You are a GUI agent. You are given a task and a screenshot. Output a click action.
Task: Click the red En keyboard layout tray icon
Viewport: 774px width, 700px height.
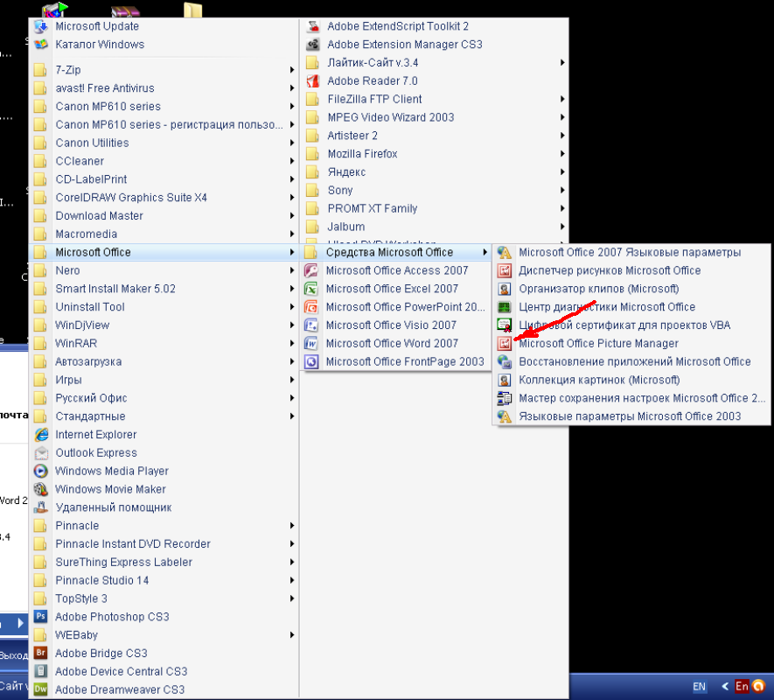(x=742, y=686)
